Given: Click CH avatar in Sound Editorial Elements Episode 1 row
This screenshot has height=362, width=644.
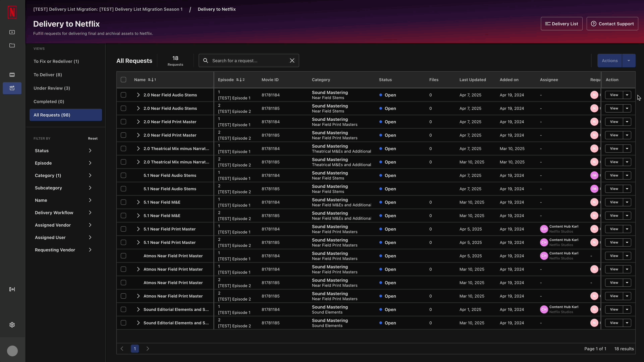Looking at the screenshot, I should [x=544, y=309].
